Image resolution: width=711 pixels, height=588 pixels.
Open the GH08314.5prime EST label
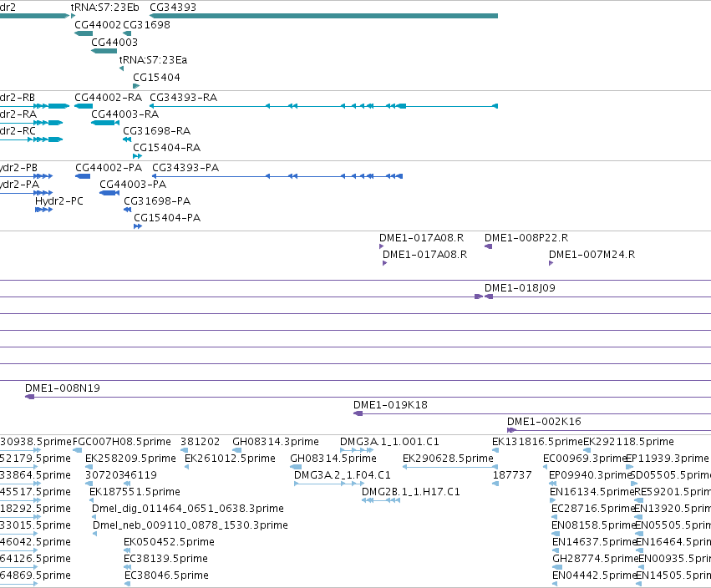[x=333, y=459]
